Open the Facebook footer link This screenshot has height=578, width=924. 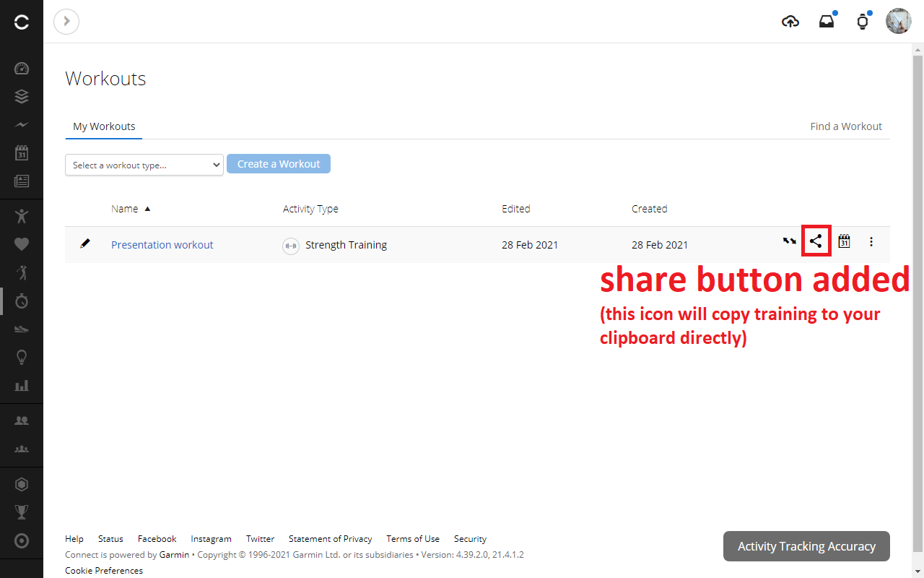click(157, 539)
